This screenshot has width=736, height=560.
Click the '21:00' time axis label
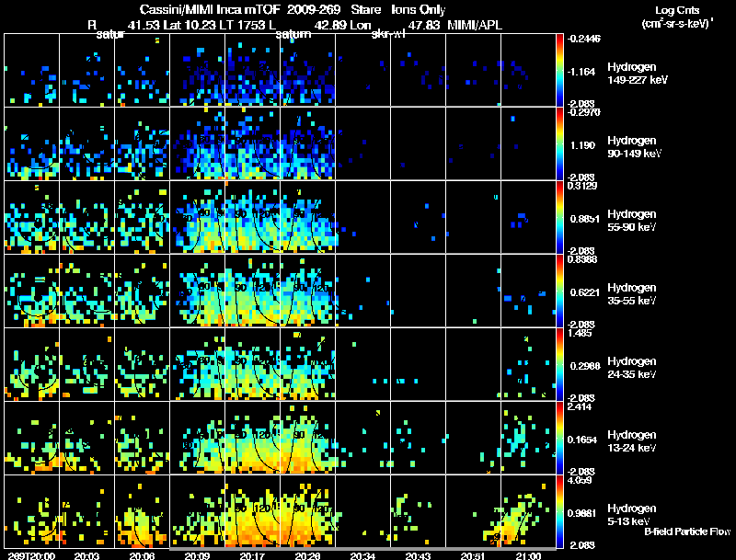528,555
